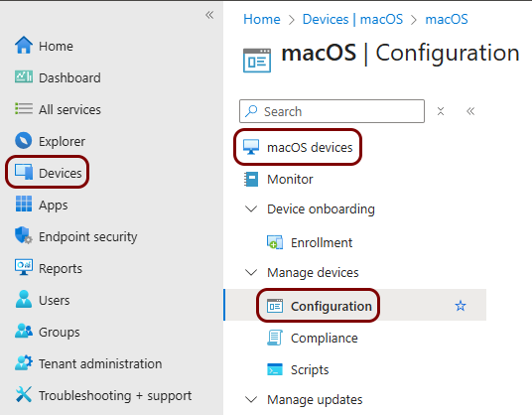Viewport: 532px width, 415px height.
Task: Click the Devices | macOS breadcrumb
Action: pos(352,19)
